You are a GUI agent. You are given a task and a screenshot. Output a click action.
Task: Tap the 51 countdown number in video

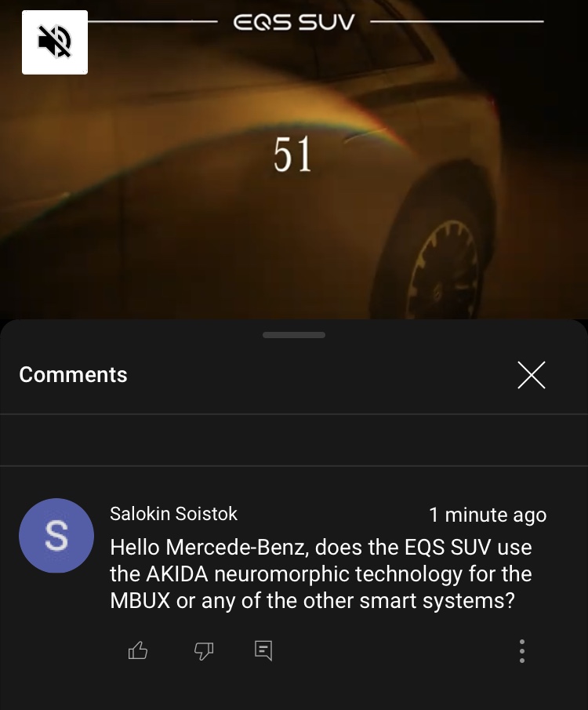(x=292, y=155)
